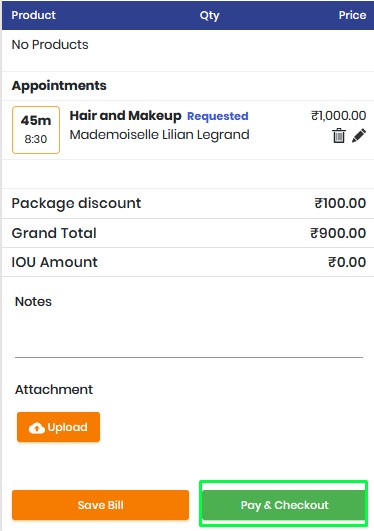This screenshot has width=374, height=531.
Task: Click the Requested status label
Action: coord(218,116)
